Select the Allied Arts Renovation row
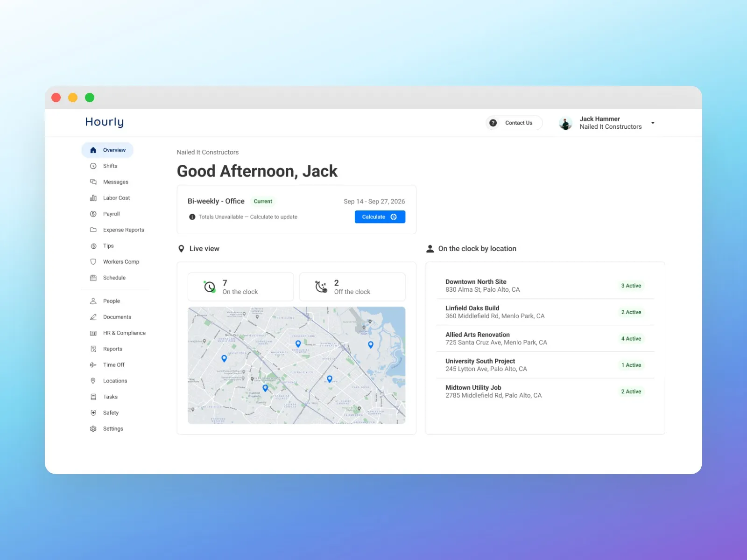Viewport: 747px width, 560px height. pyautogui.click(x=545, y=338)
